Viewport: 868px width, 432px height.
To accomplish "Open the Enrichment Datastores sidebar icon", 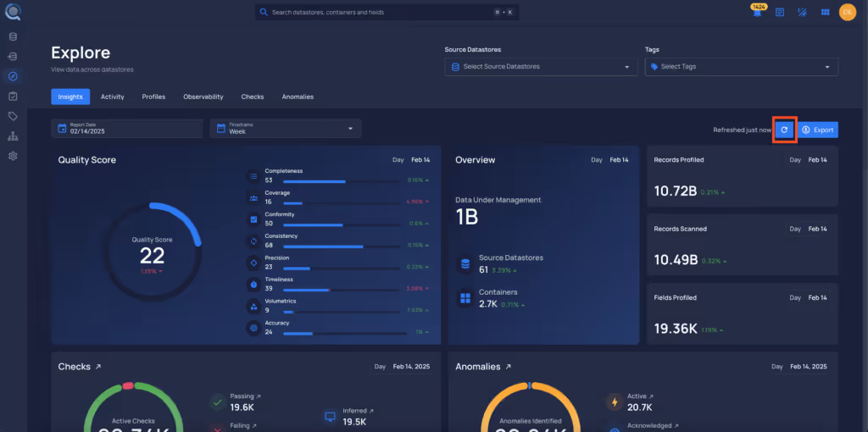I will pos(13,57).
